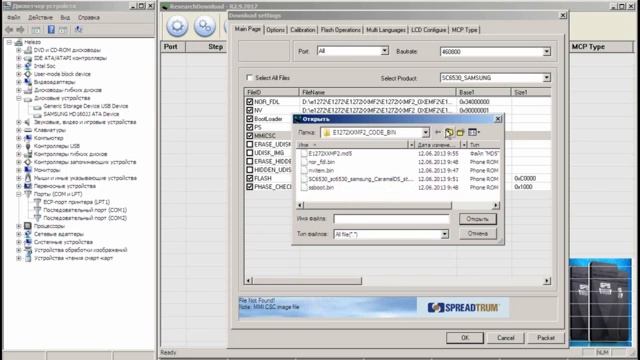Click the single-gear Load Packet icon in ResearchDownload
Image resolution: width=640 pixels, height=360 pixels.
click(177, 27)
